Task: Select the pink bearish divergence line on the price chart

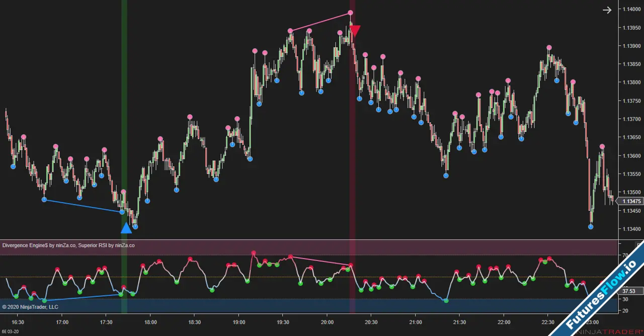Action: 320,22
